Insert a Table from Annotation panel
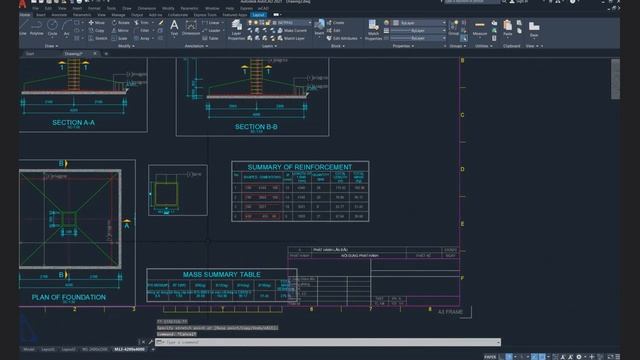The width and height of the screenshot is (640, 360). click(210, 38)
